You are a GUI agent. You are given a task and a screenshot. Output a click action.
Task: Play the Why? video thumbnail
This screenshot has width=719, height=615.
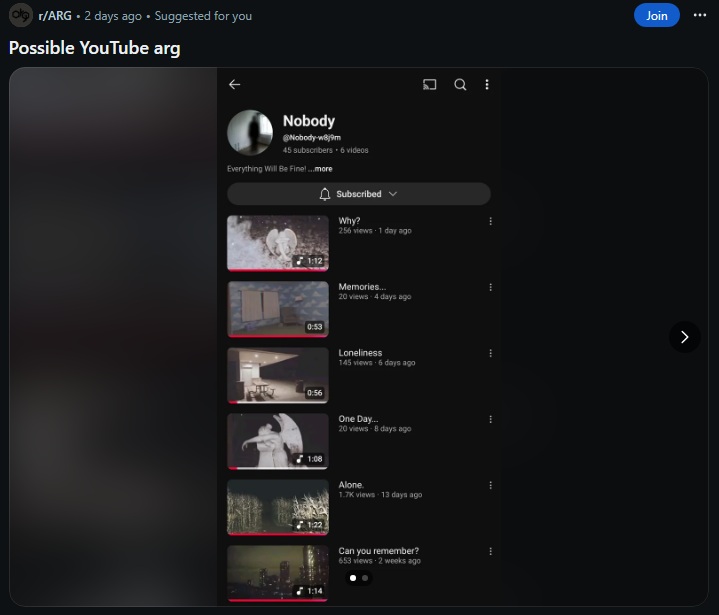[x=278, y=243]
